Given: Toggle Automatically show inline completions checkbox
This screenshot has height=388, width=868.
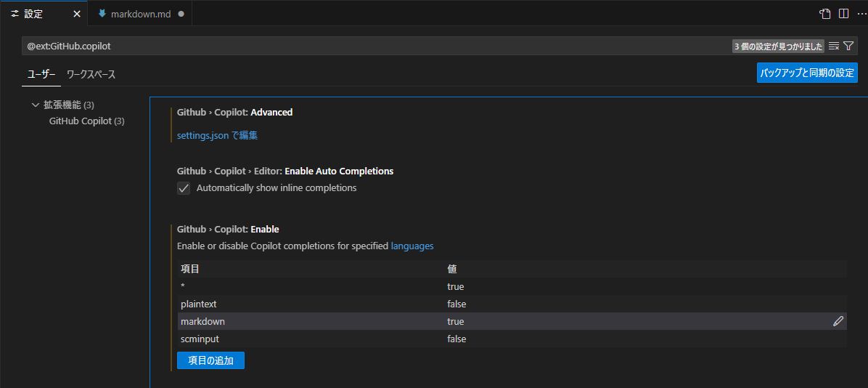Looking at the screenshot, I should [184, 188].
